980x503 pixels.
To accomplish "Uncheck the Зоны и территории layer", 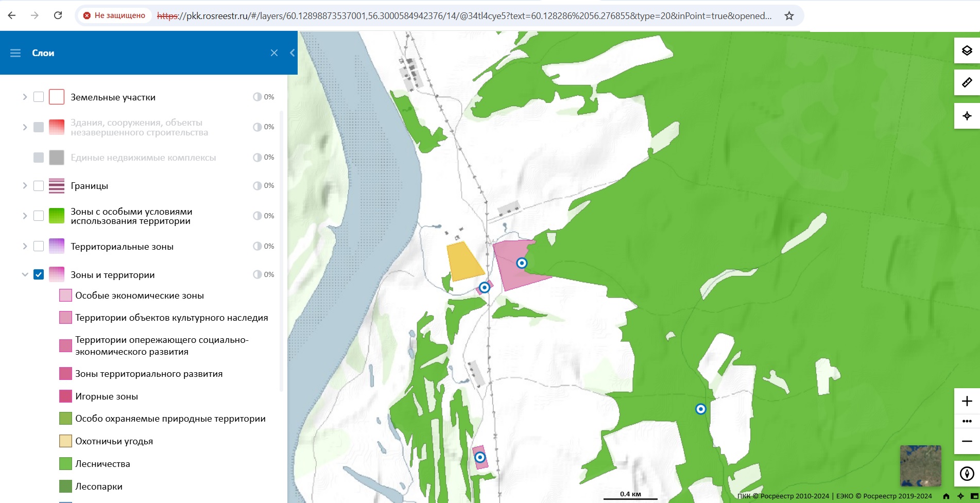I will pos(39,274).
